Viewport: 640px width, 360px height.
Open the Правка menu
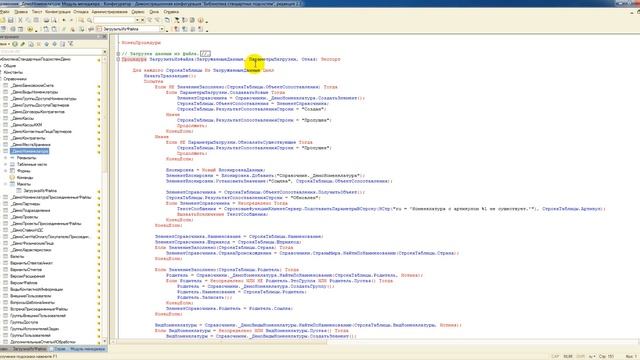click(21, 12)
